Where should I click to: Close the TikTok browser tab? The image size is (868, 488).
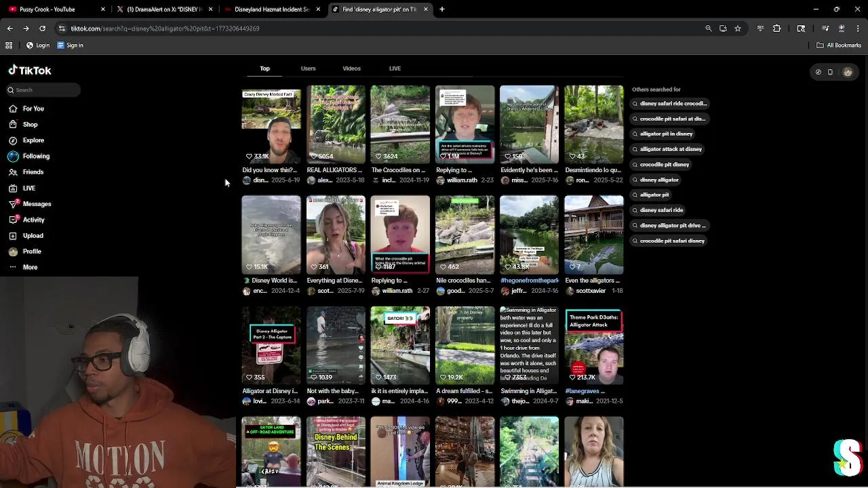(426, 9)
